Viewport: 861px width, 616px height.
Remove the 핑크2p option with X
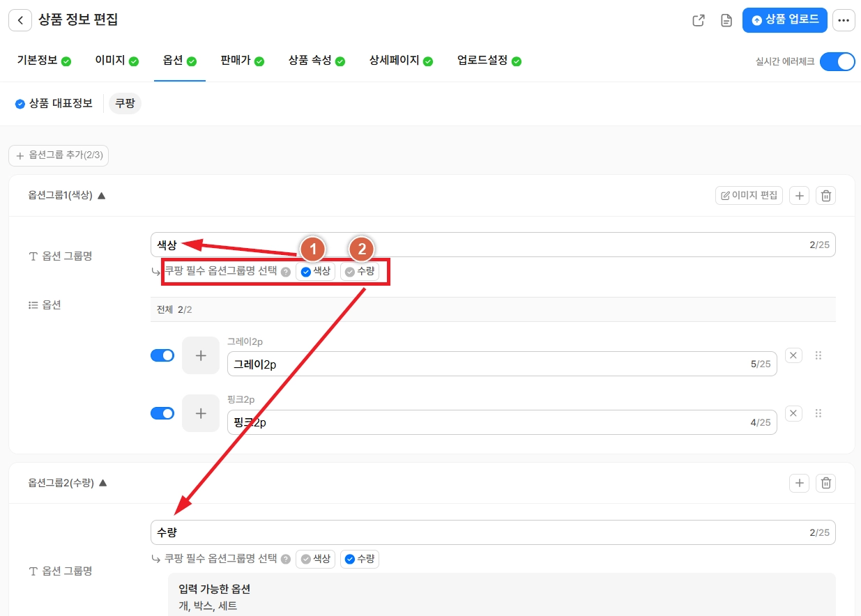coord(793,413)
